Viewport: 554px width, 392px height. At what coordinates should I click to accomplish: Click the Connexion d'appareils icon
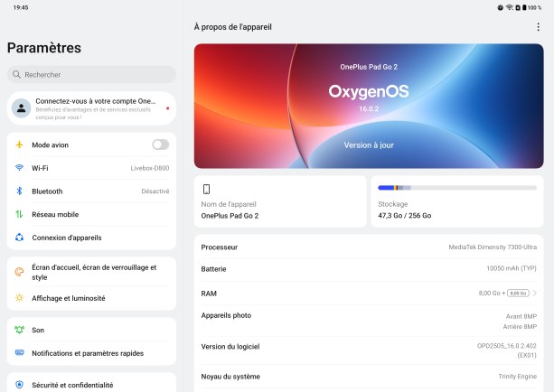pyautogui.click(x=20, y=238)
